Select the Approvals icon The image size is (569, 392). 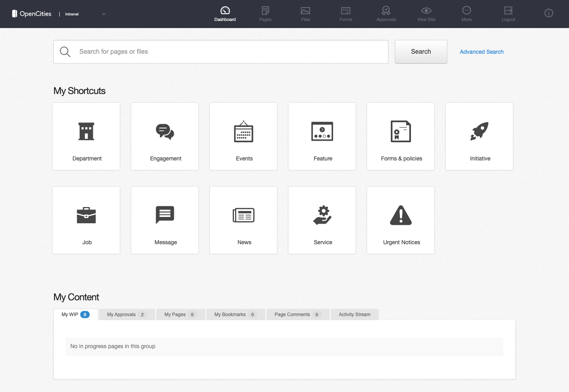coord(386,14)
